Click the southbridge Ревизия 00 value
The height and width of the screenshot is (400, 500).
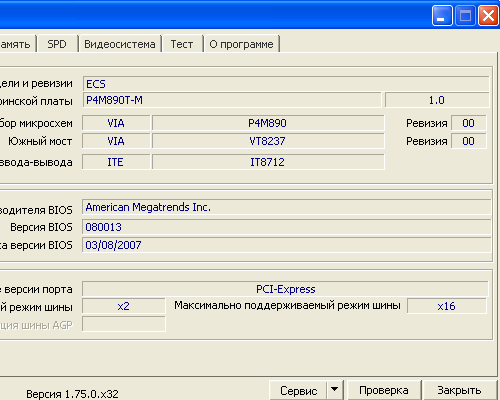pos(468,141)
